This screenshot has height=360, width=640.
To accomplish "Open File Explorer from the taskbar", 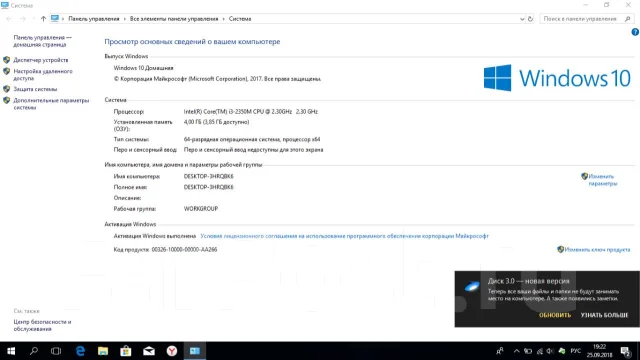I will [x=103, y=351].
